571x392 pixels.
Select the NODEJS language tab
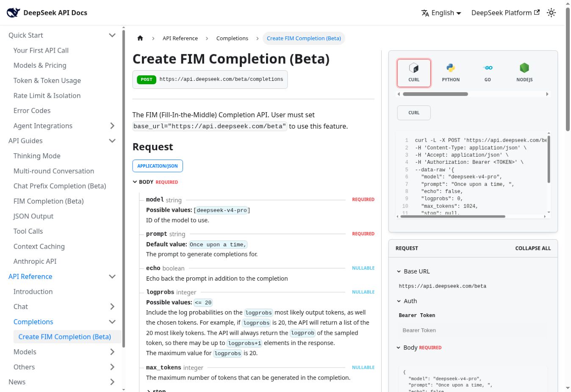coord(524,73)
